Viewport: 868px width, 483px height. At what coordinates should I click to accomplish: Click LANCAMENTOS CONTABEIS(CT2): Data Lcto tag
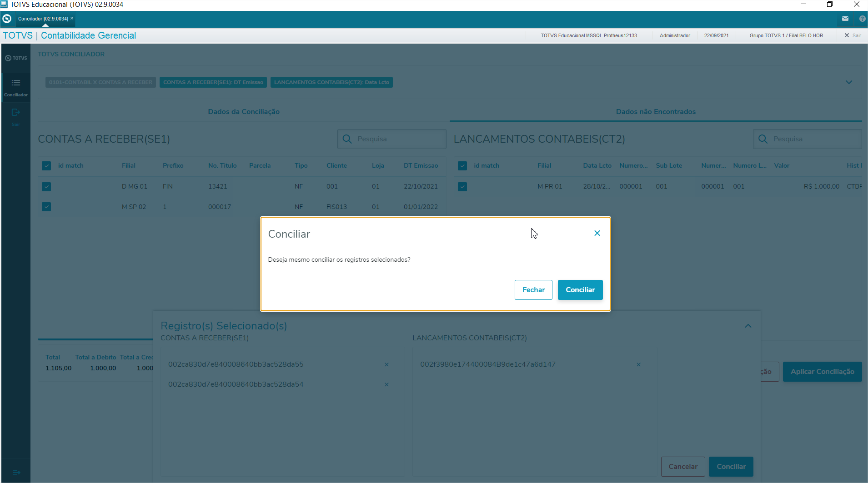tap(331, 82)
